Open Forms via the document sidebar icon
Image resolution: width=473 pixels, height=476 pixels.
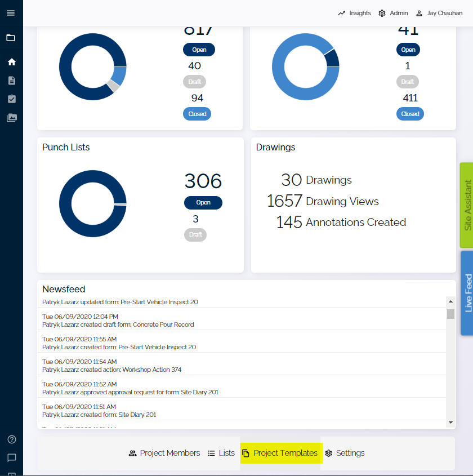coord(11,80)
